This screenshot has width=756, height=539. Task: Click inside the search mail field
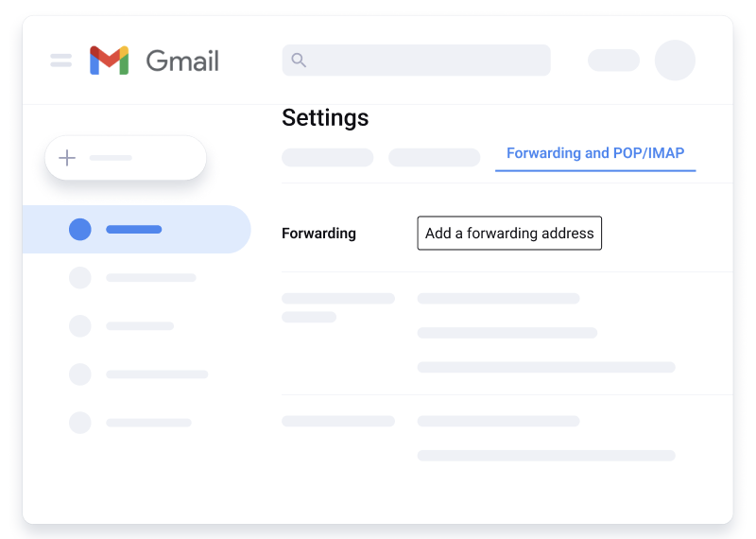point(425,61)
